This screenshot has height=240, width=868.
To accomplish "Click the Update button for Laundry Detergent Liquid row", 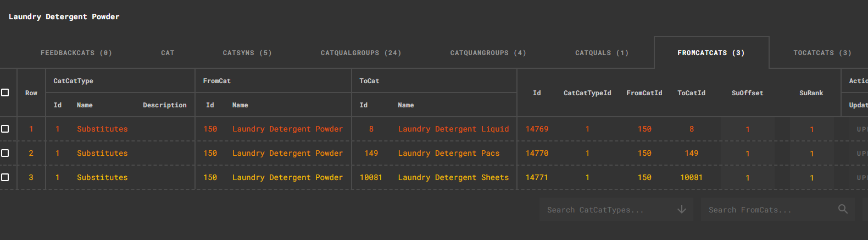I will (x=860, y=129).
